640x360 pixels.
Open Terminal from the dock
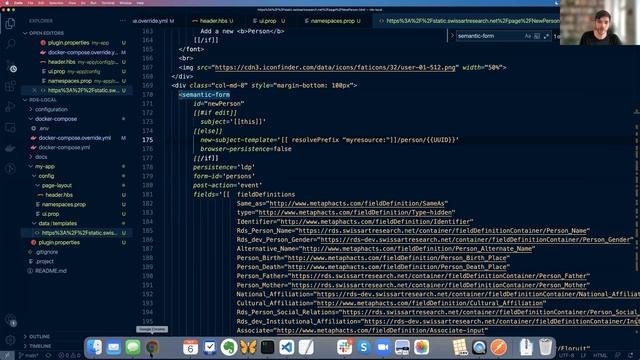267,347
